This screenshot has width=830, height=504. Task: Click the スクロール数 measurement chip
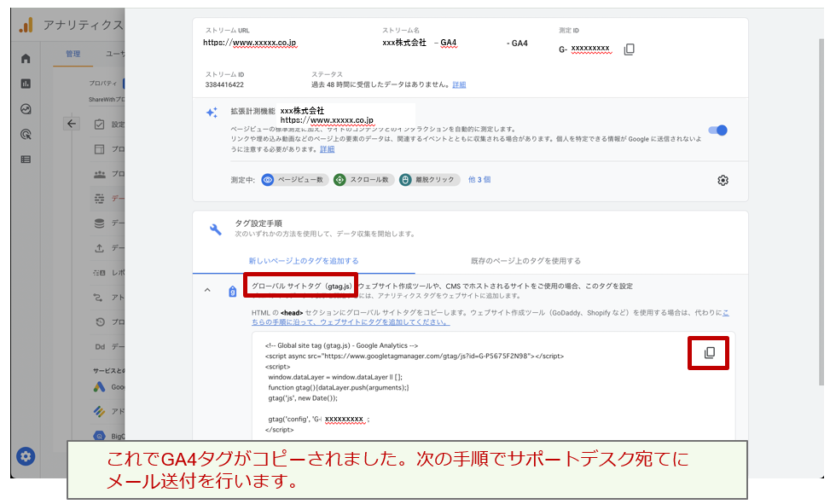[363, 180]
